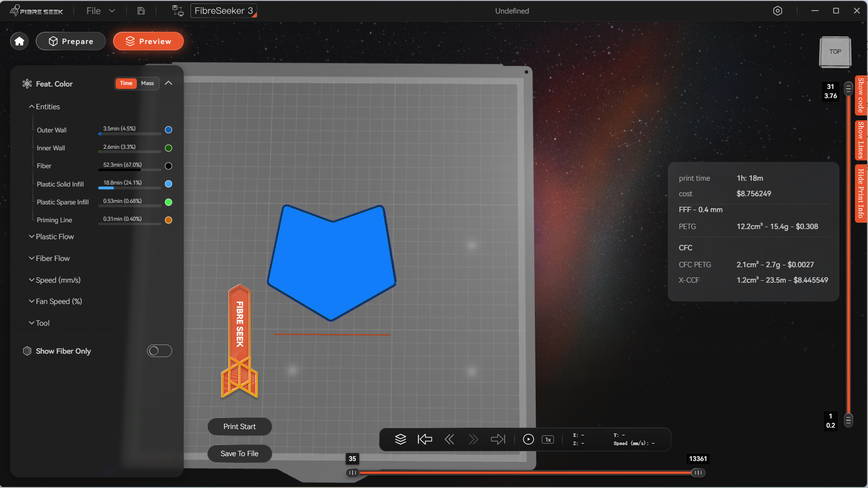Step forward with the double right chevron
This screenshot has height=488, width=868.
pyautogui.click(x=473, y=439)
